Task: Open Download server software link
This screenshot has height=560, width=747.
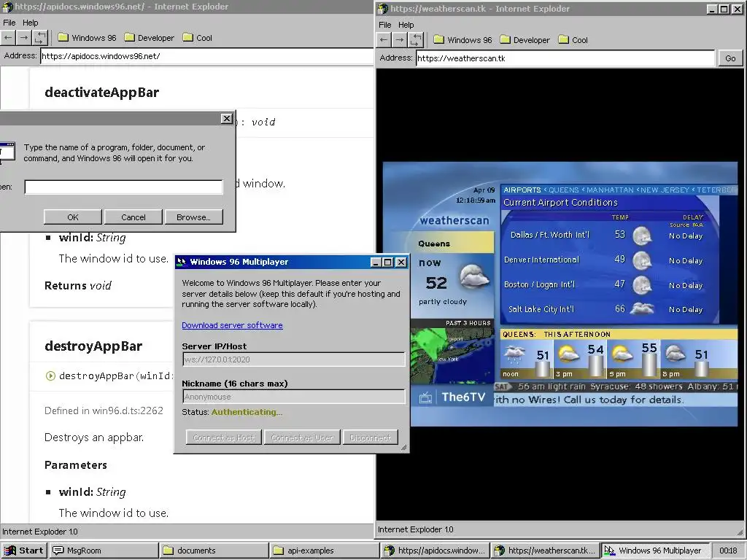Action: tap(232, 325)
